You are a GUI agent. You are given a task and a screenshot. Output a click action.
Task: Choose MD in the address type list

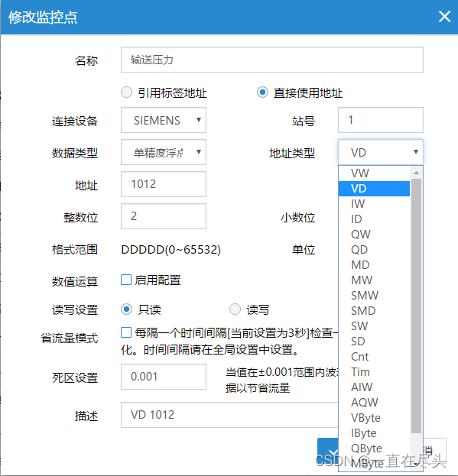tap(374, 265)
